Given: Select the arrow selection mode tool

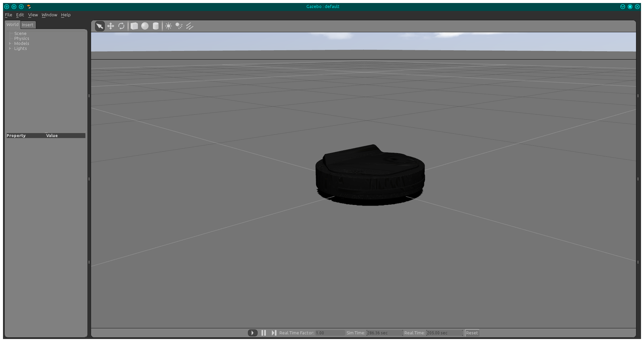Looking at the screenshot, I should click(100, 26).
